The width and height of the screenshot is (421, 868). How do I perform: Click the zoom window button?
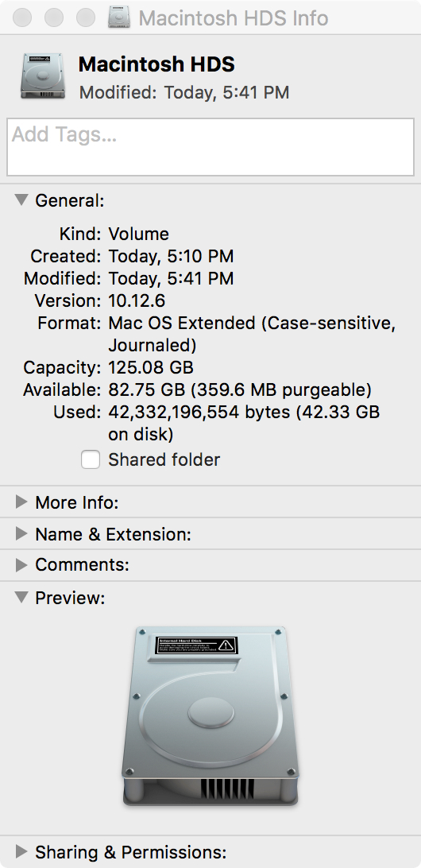(85, 17)
